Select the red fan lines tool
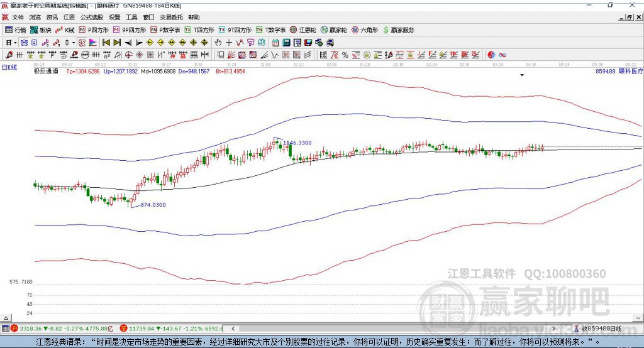This screenshot has height=348, width=644. (231, 55)
